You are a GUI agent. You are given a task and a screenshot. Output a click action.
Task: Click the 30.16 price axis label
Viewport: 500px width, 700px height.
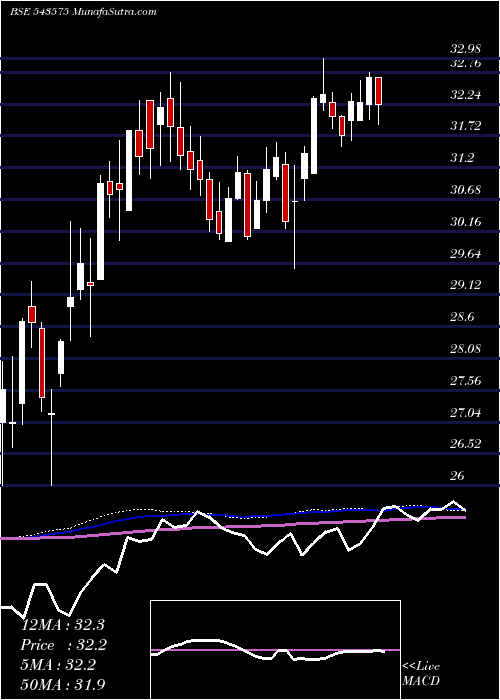(466, 221)
